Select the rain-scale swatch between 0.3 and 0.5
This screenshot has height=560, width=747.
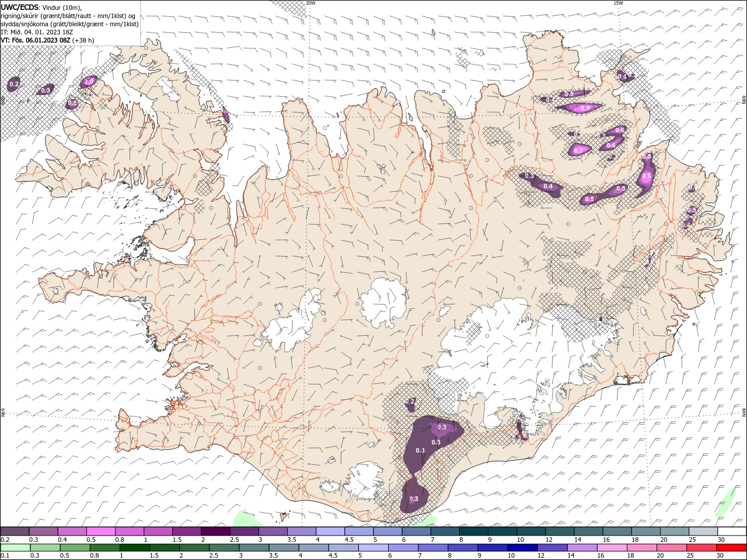tap(45, 548)
